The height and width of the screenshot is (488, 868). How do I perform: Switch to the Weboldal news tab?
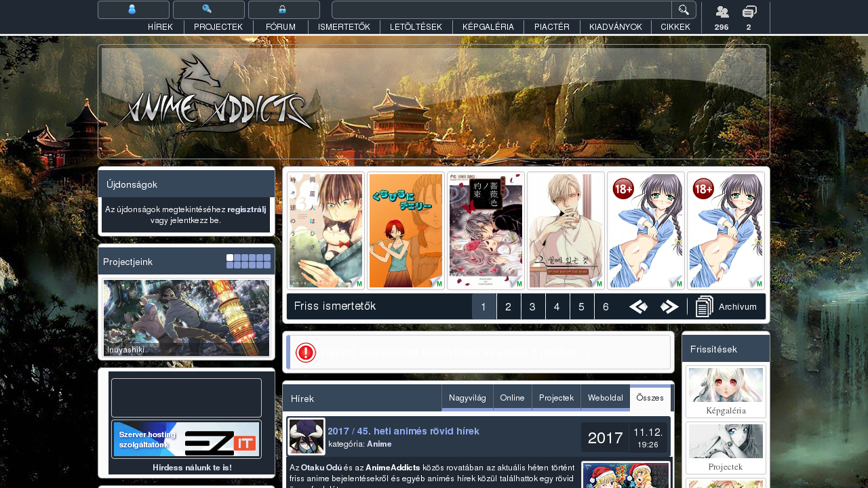[x=606, y=398]
